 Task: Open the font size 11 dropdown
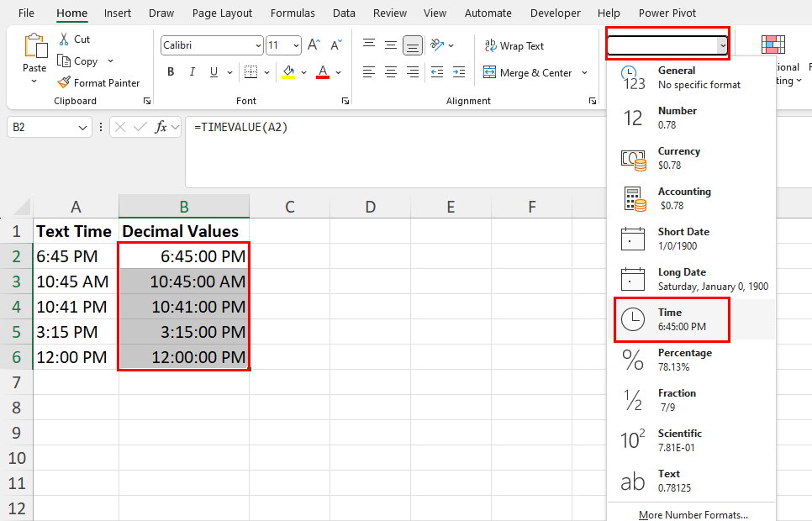(296, 45)
